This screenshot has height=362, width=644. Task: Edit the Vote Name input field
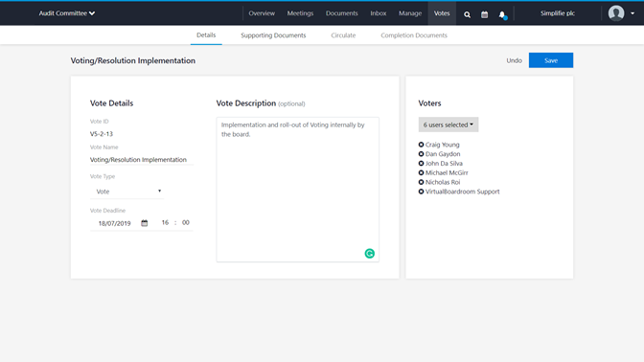click(142, 160)
